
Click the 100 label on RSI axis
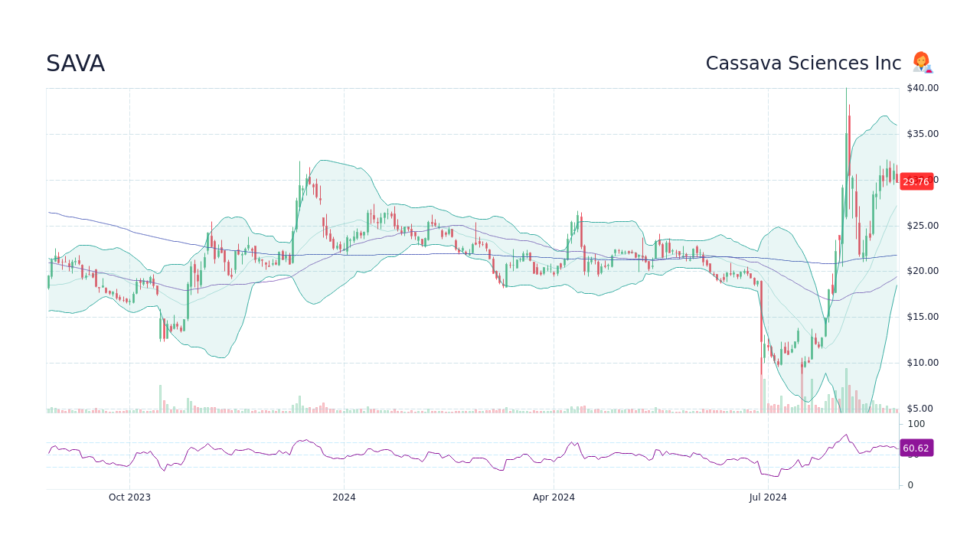coord(916,424)
